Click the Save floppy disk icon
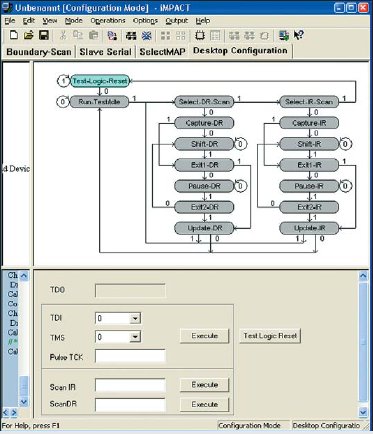 pos(44,35)
